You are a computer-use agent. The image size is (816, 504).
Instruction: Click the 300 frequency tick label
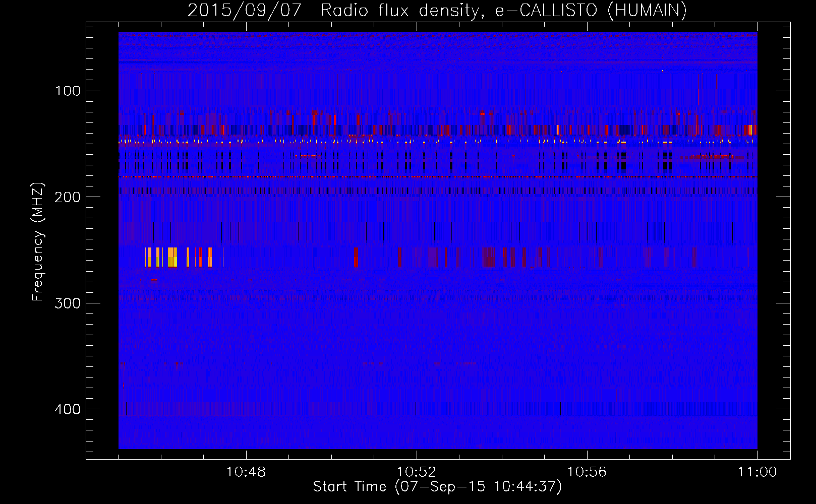click(68, 303)
